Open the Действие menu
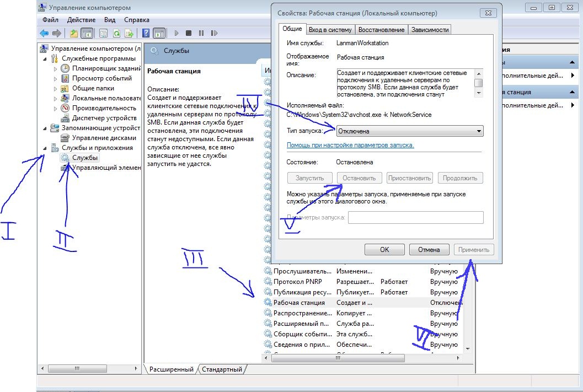This screenshot has height=392, width=583. click(81, 20)
